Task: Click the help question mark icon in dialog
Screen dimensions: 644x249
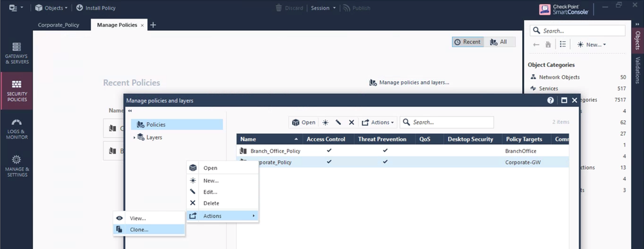Action: (x=551, y=100)
